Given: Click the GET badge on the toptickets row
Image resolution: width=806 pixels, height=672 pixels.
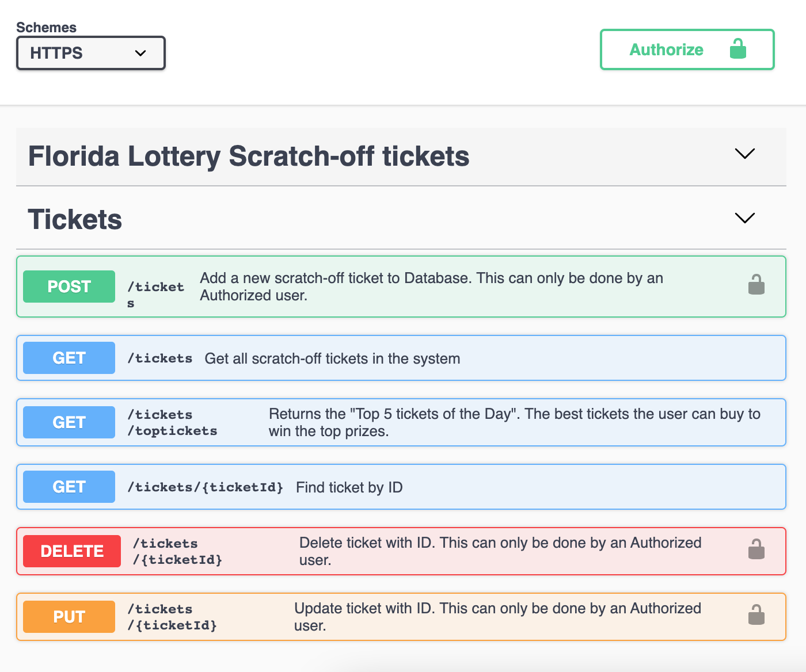Looking at the screenshot, I should 69,422.
